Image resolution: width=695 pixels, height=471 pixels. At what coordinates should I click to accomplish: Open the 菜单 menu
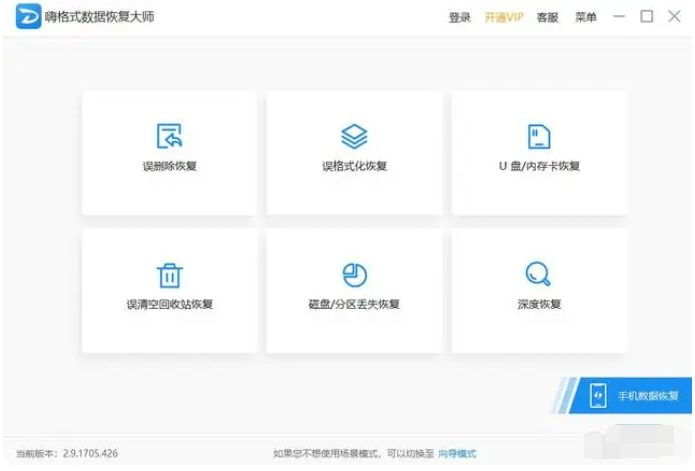586,18
